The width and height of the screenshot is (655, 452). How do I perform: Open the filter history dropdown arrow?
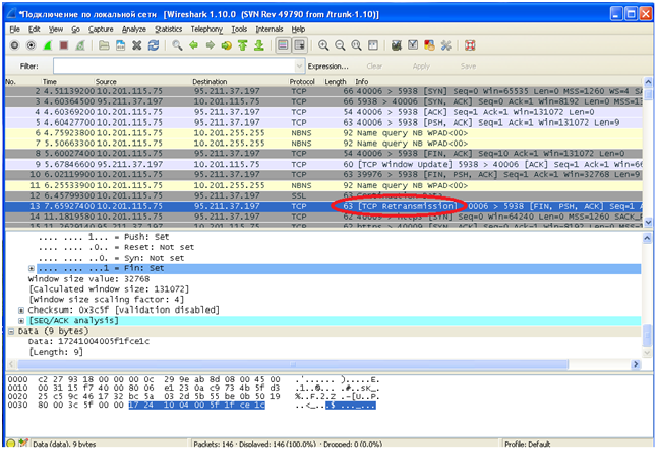click(x=300, y=66)
